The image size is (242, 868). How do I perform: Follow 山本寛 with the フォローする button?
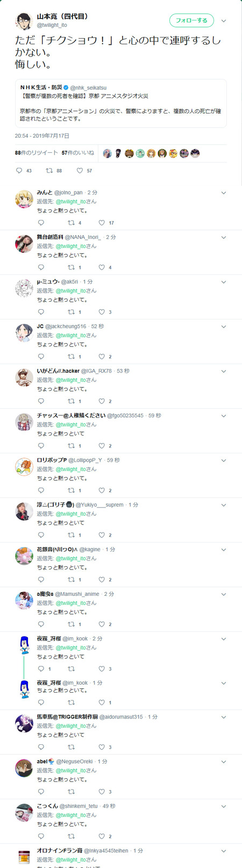[191, 20]
